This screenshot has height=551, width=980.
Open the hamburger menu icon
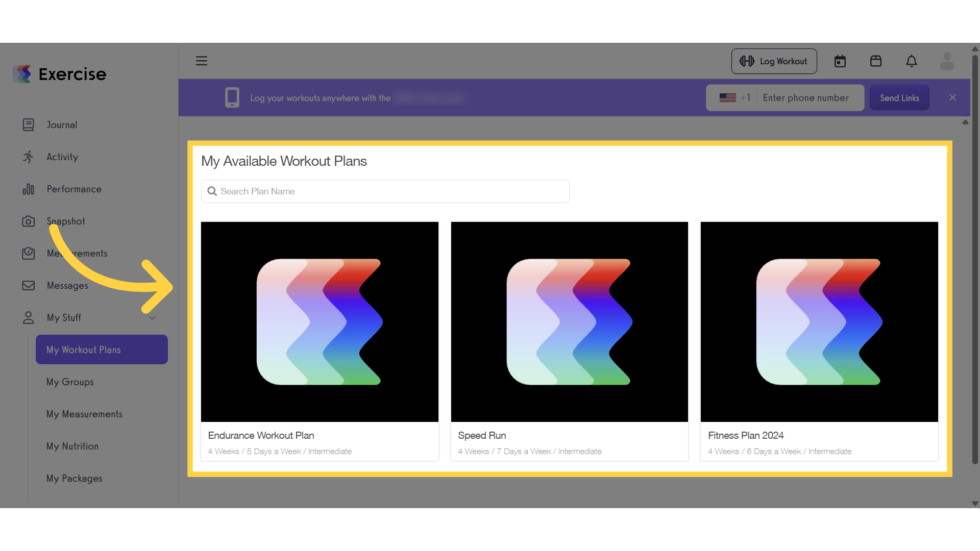click(x=202, y=61)
